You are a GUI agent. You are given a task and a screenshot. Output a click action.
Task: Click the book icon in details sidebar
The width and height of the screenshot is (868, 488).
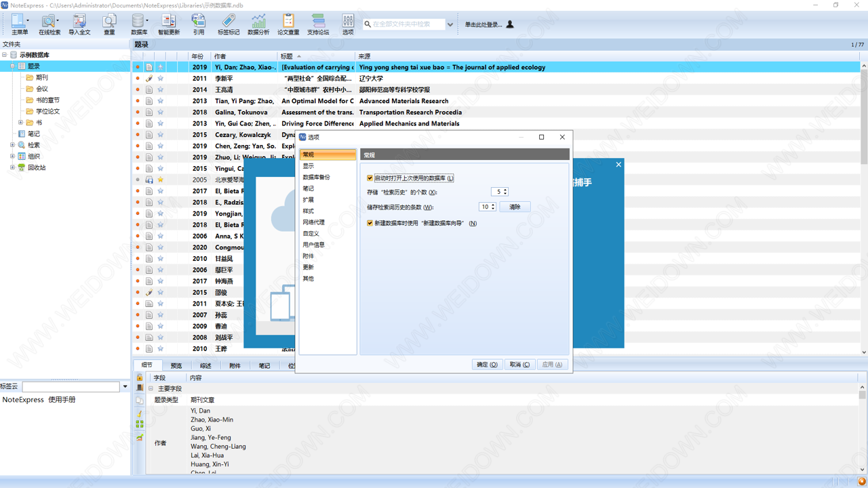tap(140, 388)
